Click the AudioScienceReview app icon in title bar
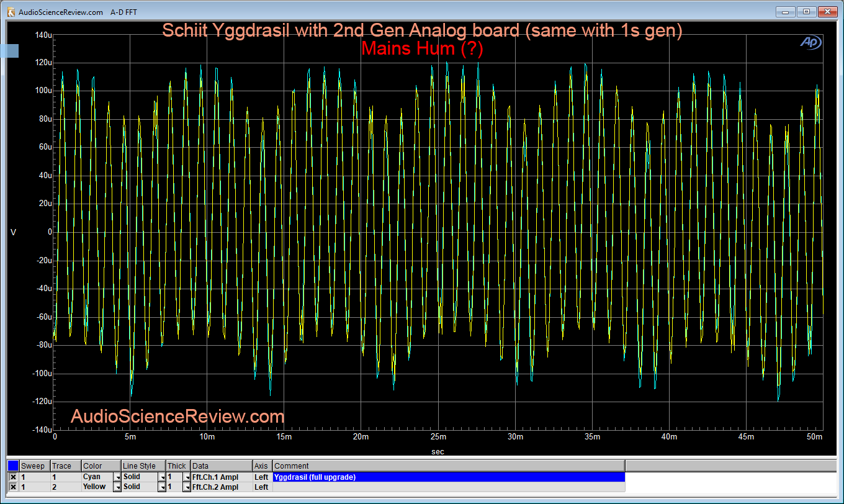This screenshot has height=504, width=844. tap(11, 11)
